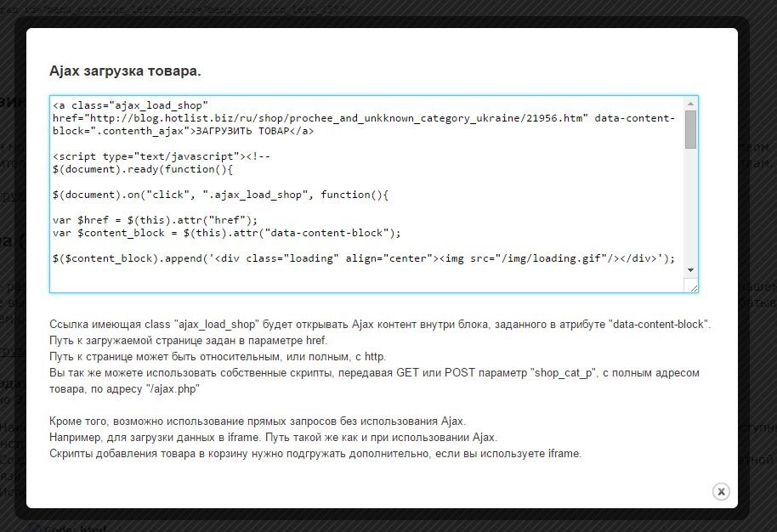Click the code box scrollbar up arrow
The width and height of the screenshot is (777, 532).
[690, 104]
